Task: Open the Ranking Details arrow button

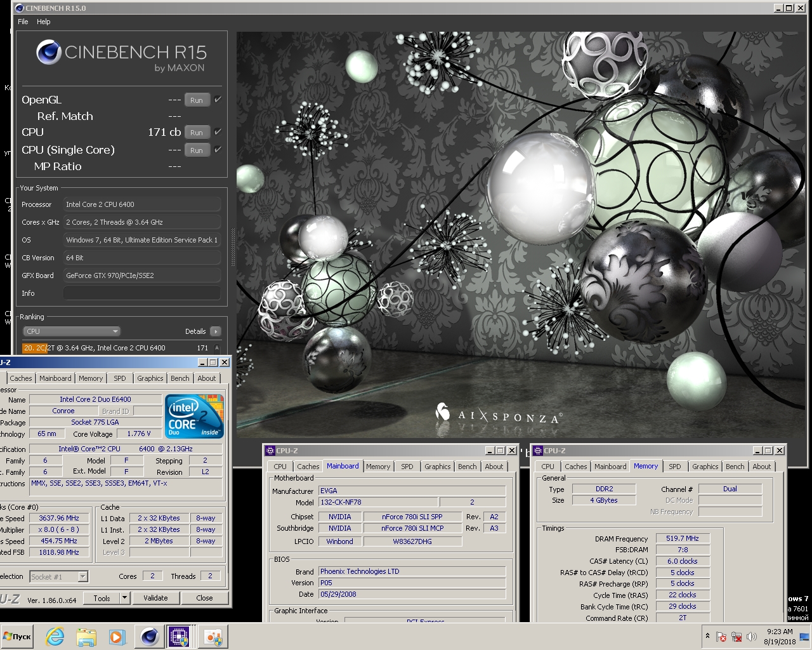Action: click(x=216, y=331)
